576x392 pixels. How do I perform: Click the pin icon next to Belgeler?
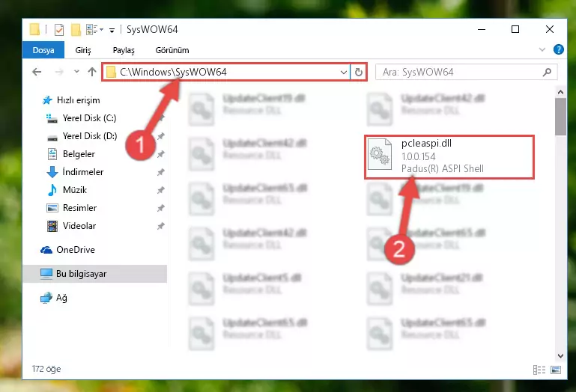point(160,155)
